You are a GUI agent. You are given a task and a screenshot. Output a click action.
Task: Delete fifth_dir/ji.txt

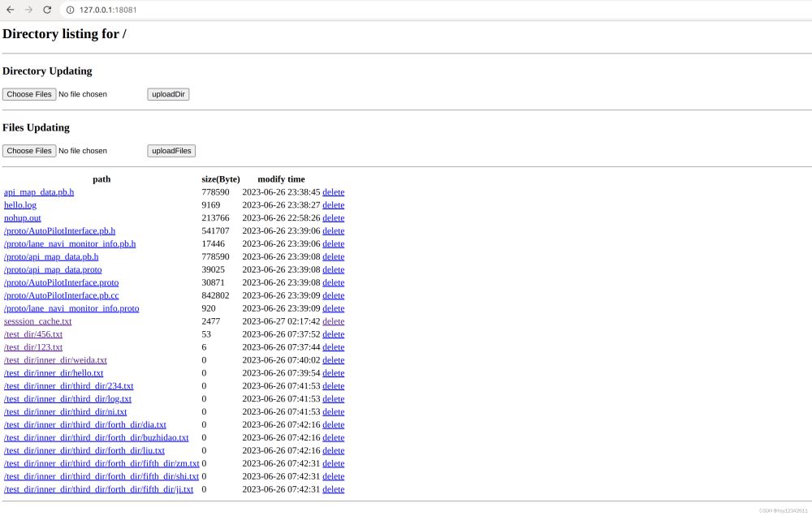coord(334,489)
